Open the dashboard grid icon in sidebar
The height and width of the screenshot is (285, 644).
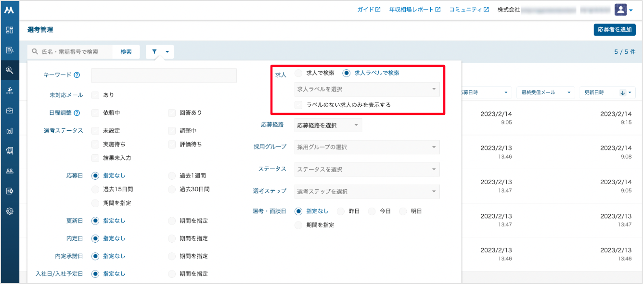tap(9, 30)
